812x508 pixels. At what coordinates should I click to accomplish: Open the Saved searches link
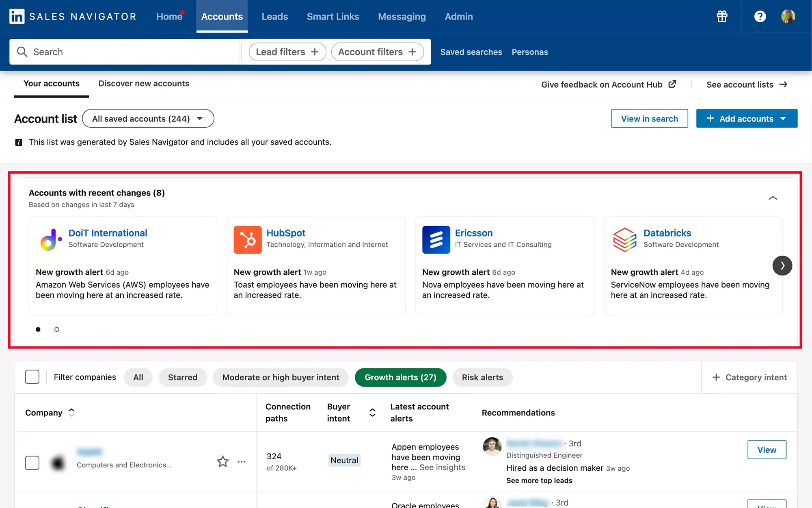(x=471, y=52)
